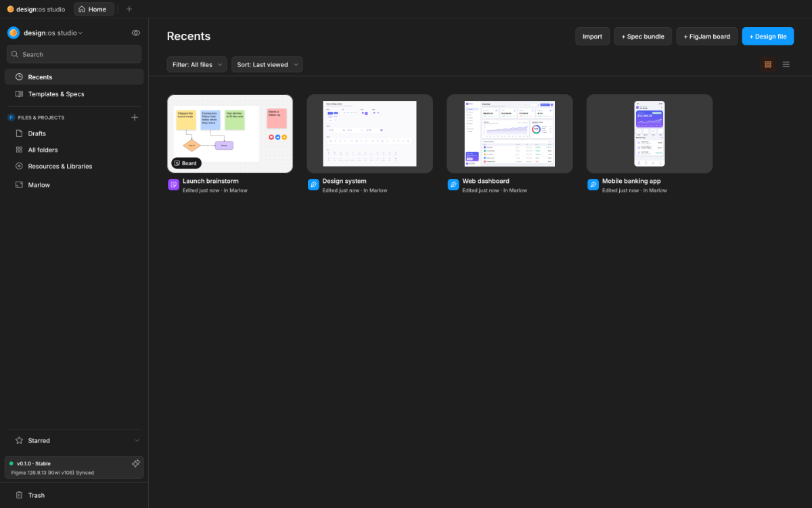
Task: Click the Board badge on Launch brainstorm
Action: 186,163
